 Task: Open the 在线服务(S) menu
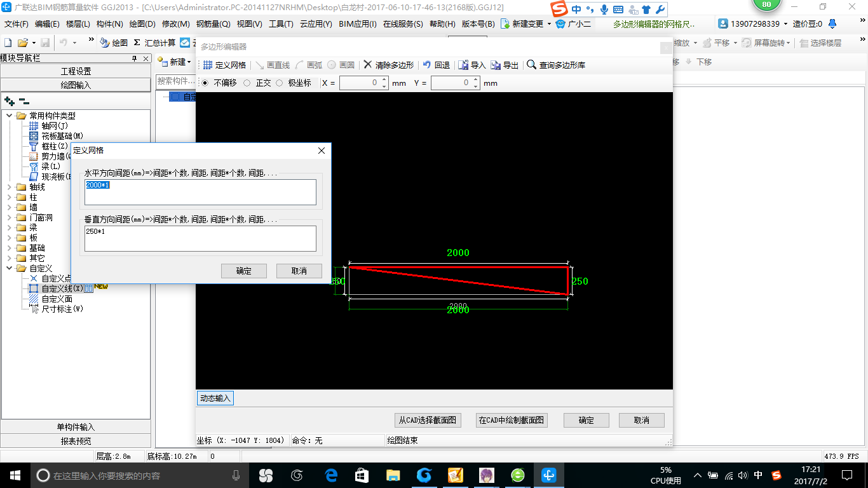pos(403,24)
